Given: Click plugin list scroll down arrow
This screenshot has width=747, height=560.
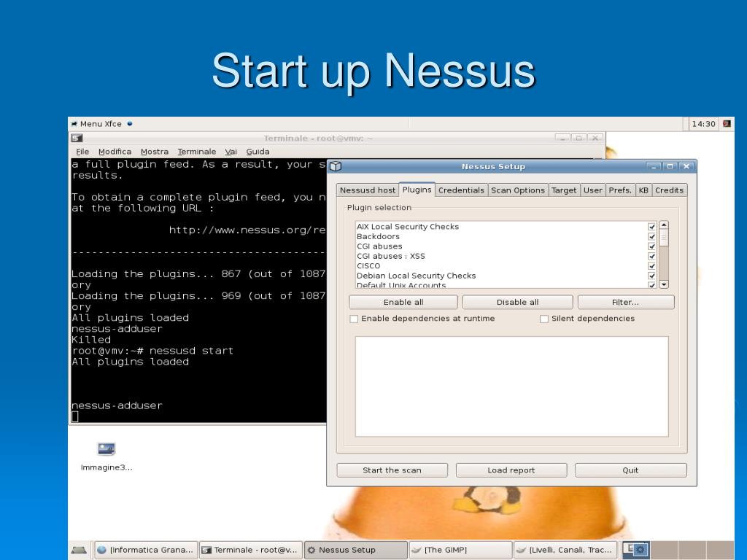Looking at the screenshot, I should (664, 284).
